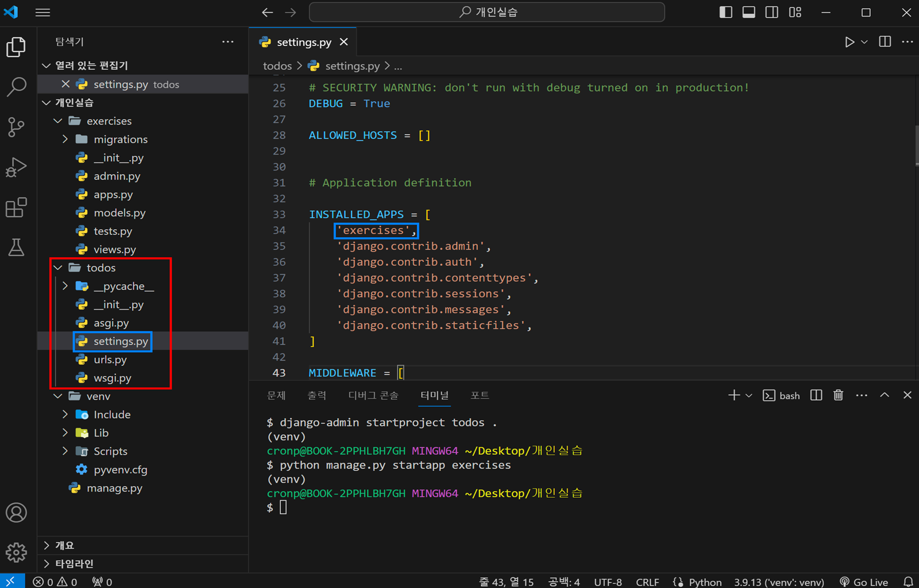Open asgi.py in todos
Image resolution: width=919 pixels, height=588 pixels.
click(143, 323)
